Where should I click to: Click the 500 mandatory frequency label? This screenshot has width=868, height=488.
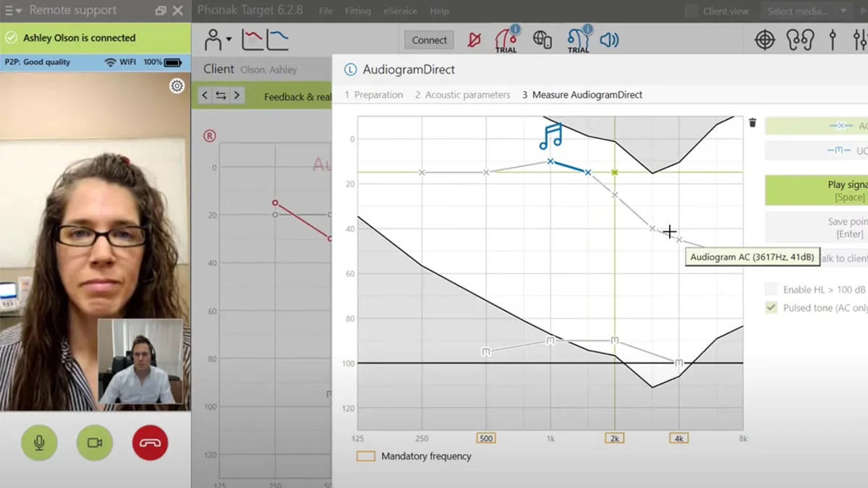(x=486, y=438)
